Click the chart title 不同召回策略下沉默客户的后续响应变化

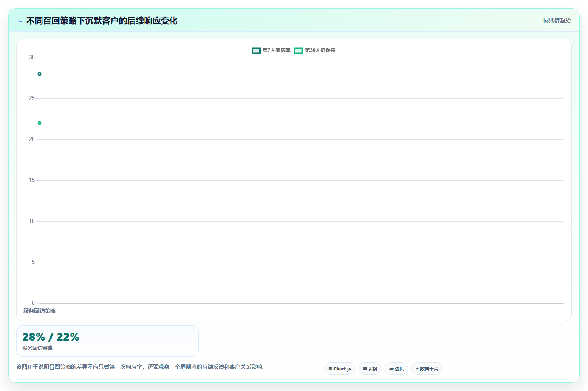pos(102,21)
